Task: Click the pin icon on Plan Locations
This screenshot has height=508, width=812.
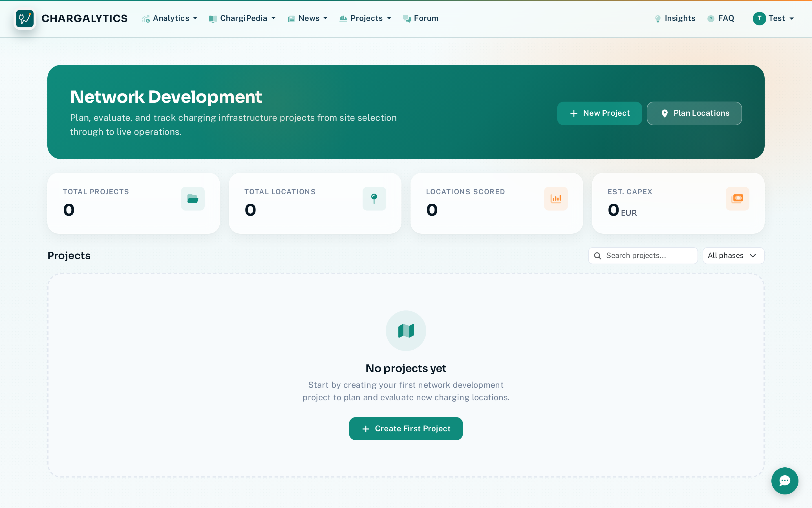Action: pyautogui.click(x=664, y=113)
